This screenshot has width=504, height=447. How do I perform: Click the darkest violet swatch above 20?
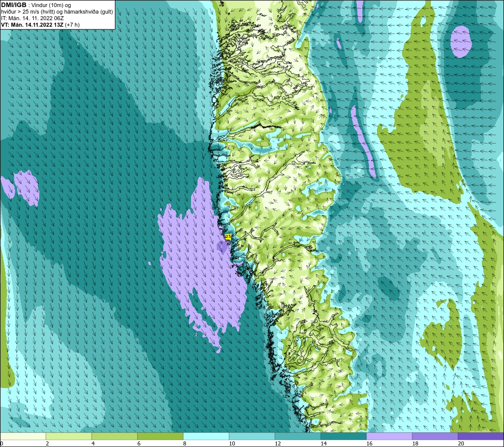[481, 436]
